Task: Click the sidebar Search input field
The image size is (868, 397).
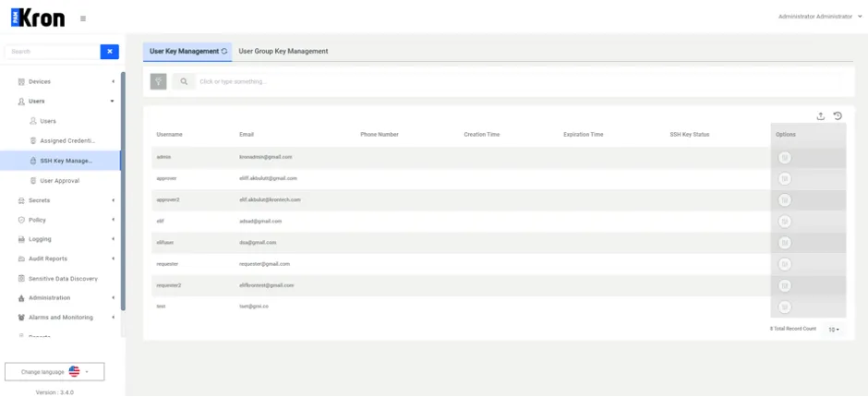Action: point(52,52)
